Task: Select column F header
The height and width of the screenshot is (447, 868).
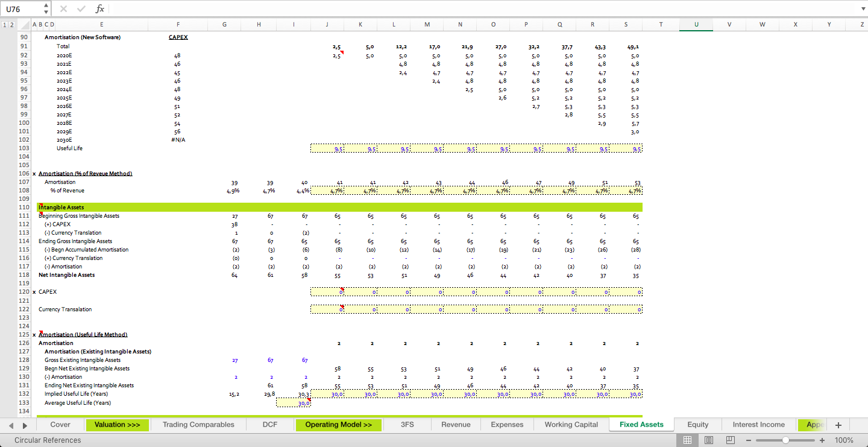Action: (178, 24)
